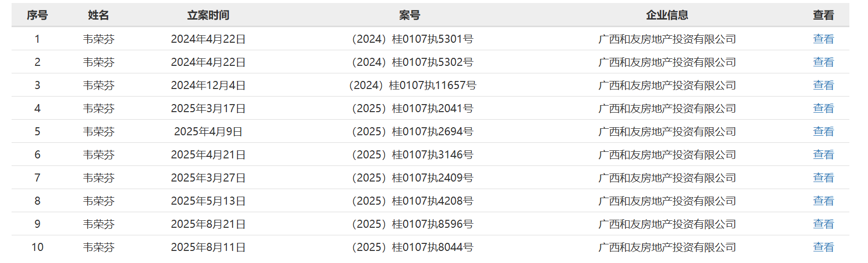Click name 韦荣芬 in row 6

(99, 154)
